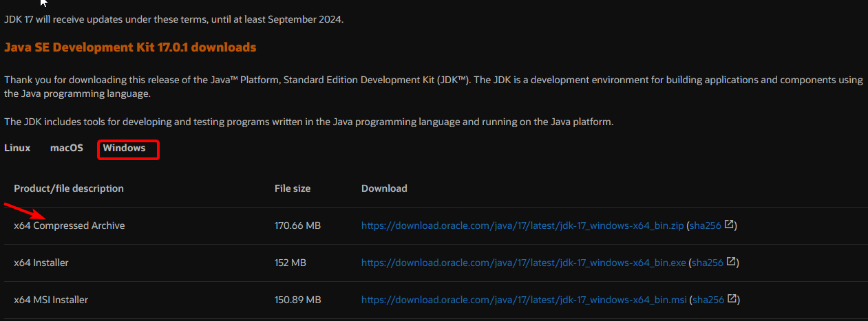The height and width of the screenshot is (321, 868).
Task: Click the x64 MSI Installer row label
Action: 51,300
